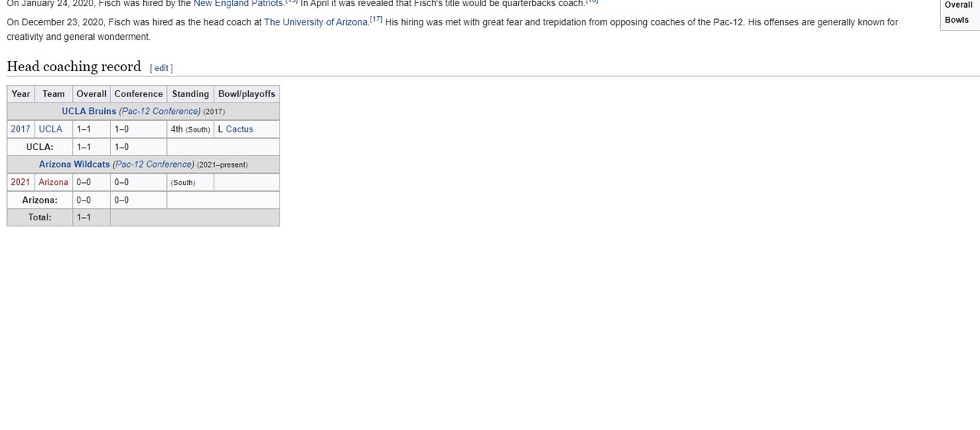980x430 pixels.
Task: Click the Bowl/playoffs column header
Action: [x=247, y=94]
